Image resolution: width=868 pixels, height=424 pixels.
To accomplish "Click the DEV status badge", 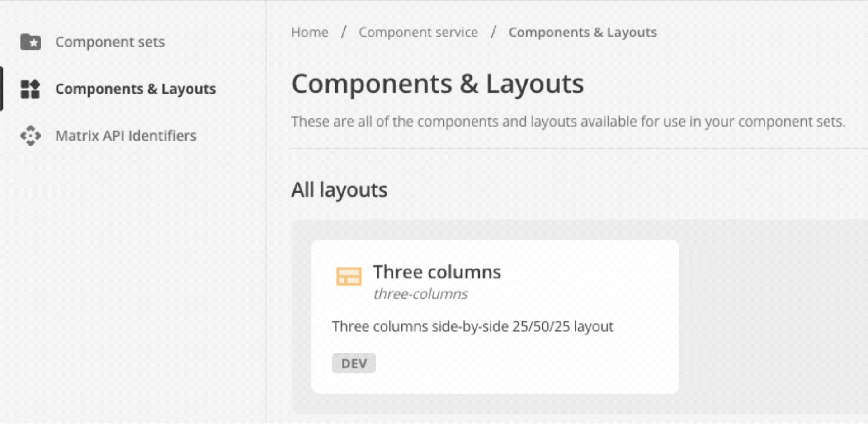I will tap(354, 363).
